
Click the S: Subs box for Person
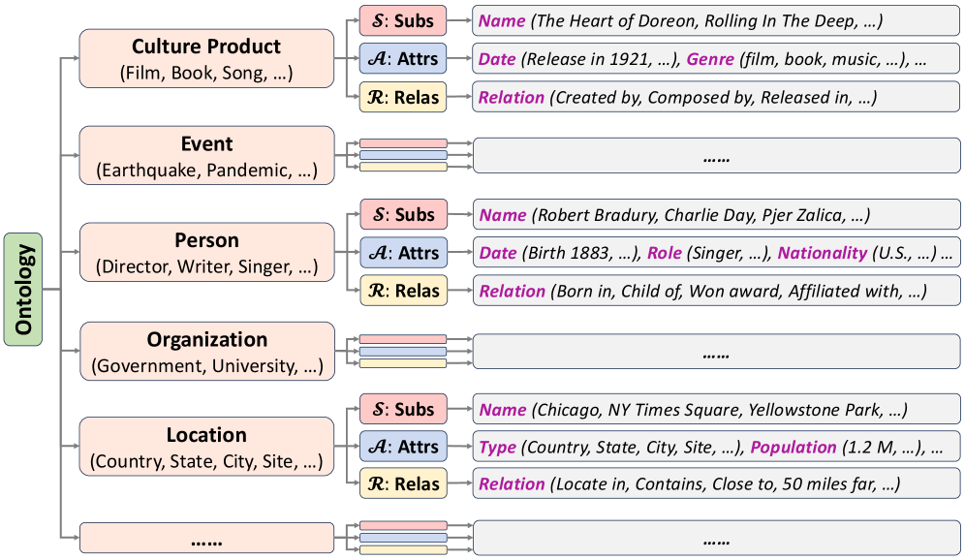[403, 214]
